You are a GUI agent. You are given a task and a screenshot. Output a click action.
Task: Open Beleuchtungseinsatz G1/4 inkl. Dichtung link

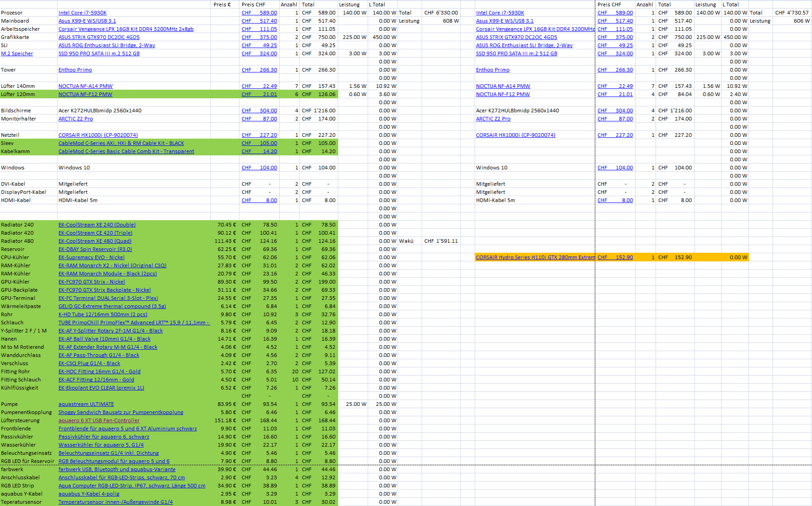tap(108, 453)
